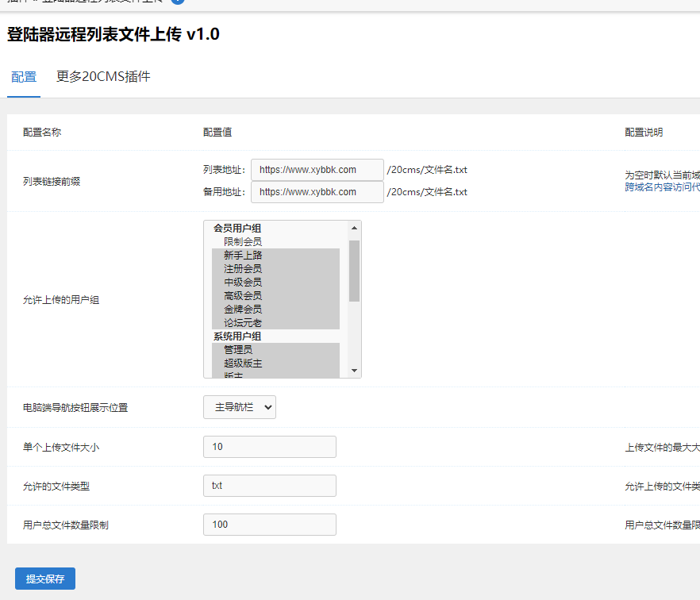
Task: Switch to the 配置 tab
Action: click(24, 77)
